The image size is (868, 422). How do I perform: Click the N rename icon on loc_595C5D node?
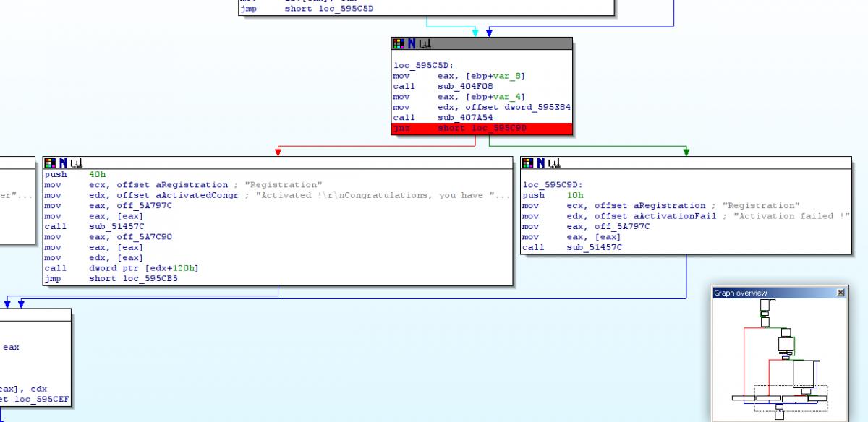[x=410, y=44]
